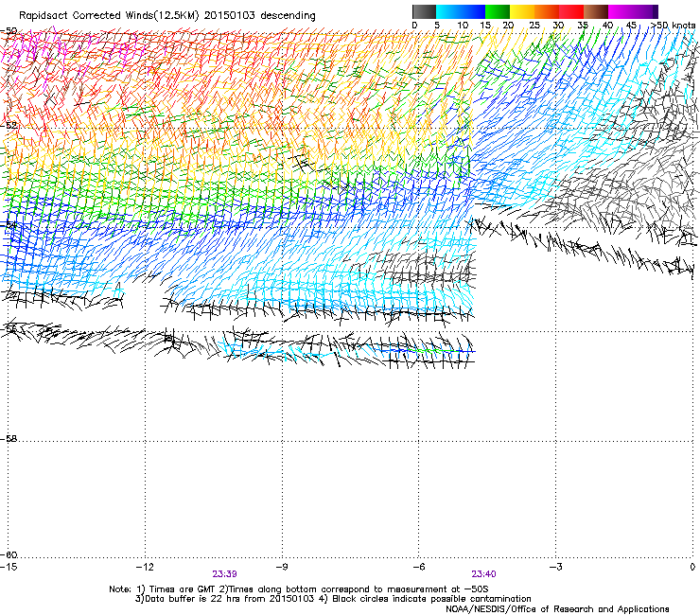Select the red 30-35 knots color segment
The image size is (700, 615).
click(571, 11)
